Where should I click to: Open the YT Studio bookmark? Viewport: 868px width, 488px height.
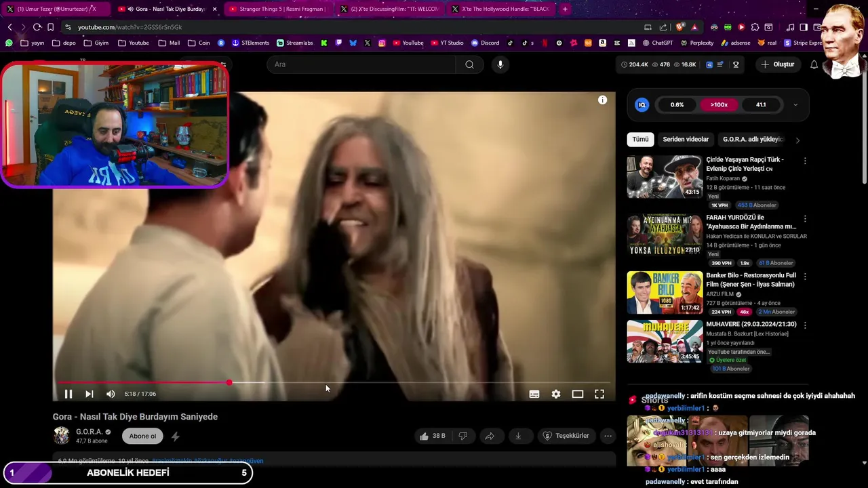tap(447, 43)
